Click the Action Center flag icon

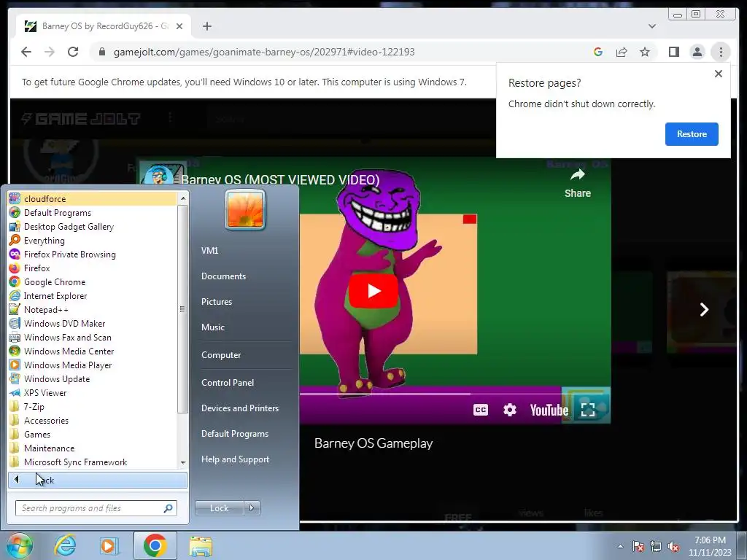click(x=638, y=547)
